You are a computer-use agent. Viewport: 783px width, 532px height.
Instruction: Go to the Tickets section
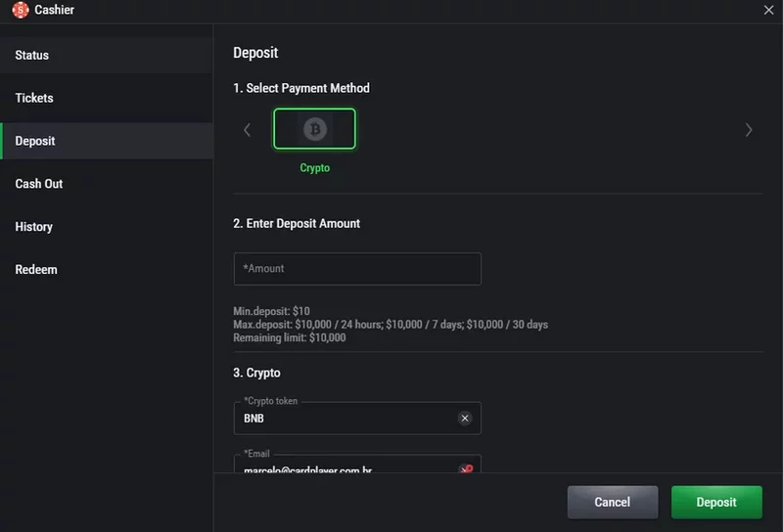pos(34,99)
